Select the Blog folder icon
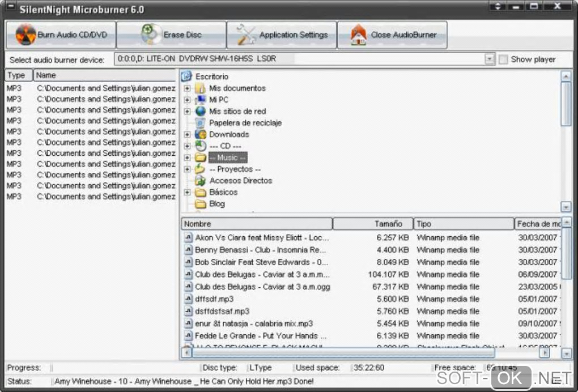Image resolution: width=578 pixels, height=392 pixels. (x=200, y=204)
